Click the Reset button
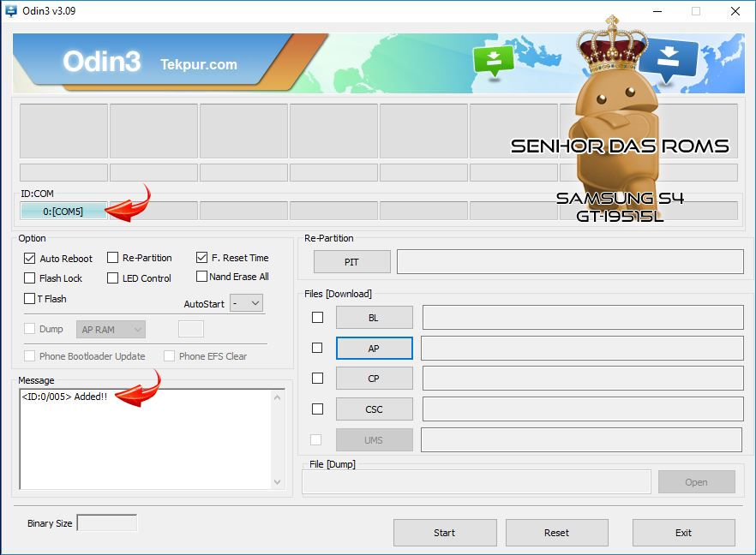This screenshot has width=756, height=555. 556,533
